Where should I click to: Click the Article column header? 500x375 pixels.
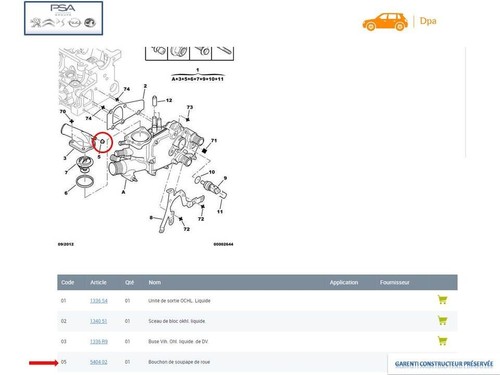(98, 282)
